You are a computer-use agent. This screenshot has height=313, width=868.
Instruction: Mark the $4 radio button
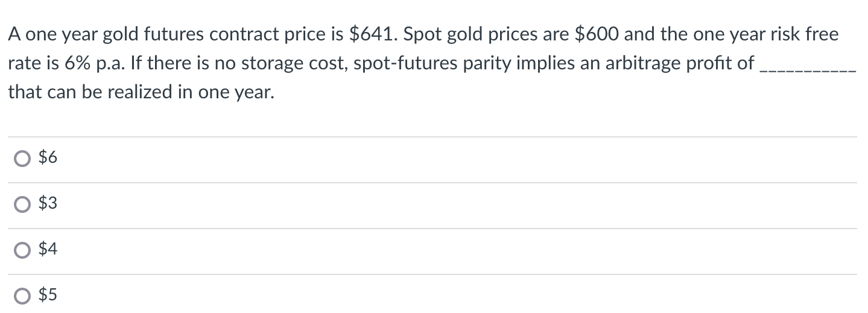tap(23, 250)
